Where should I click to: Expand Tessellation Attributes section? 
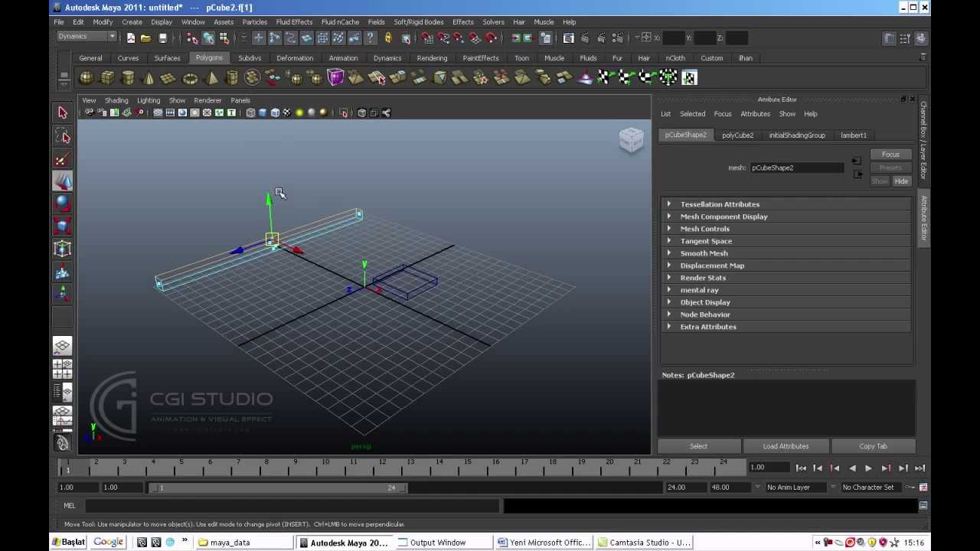pyautogui.click(x=786, y=204)
